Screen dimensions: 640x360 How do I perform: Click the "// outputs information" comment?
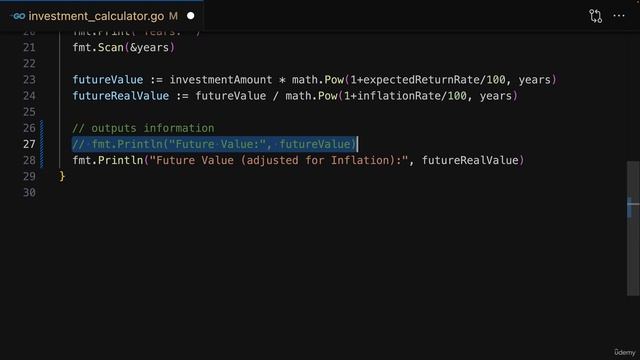click(143, 128)
